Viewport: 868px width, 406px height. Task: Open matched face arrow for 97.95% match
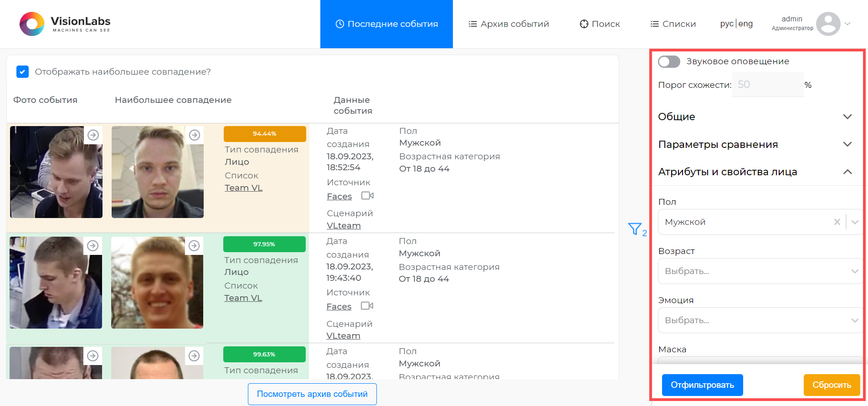click(x=194, y=246)
